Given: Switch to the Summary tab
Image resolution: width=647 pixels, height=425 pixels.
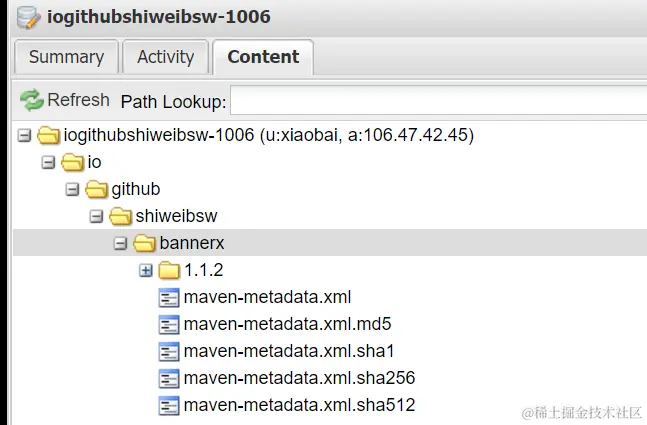Looking at the screenshot, I should [x=66, y=57].
